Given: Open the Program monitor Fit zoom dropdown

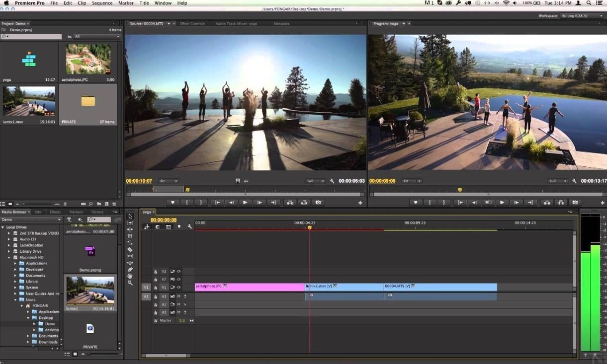Looking at the screenshot, I should [x=412, y=181].
